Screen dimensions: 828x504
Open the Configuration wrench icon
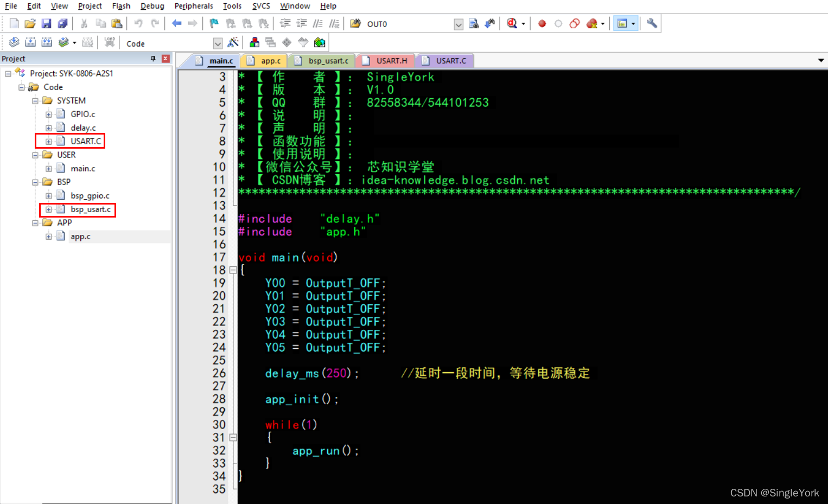coord(652,23)
